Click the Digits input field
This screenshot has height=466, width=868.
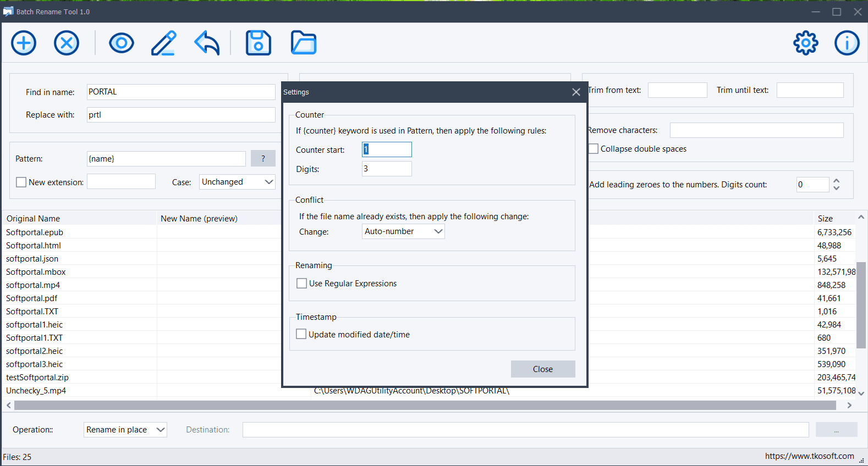click(387, 169)
